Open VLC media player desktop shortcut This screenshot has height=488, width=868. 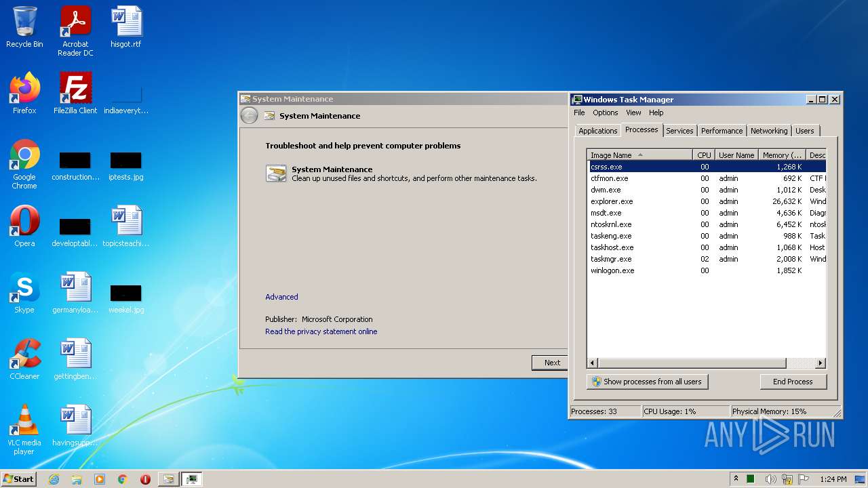tap(24, 430)
